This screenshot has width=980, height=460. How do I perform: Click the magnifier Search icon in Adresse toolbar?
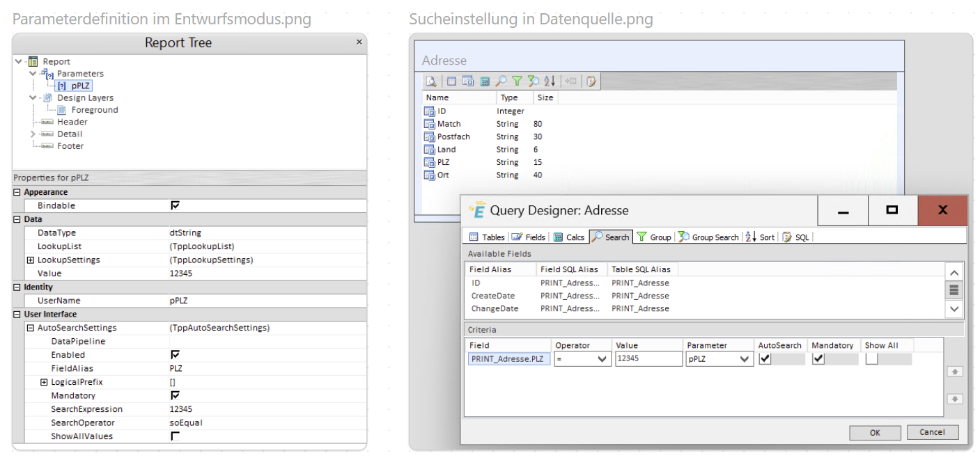(x=501, y=81)
